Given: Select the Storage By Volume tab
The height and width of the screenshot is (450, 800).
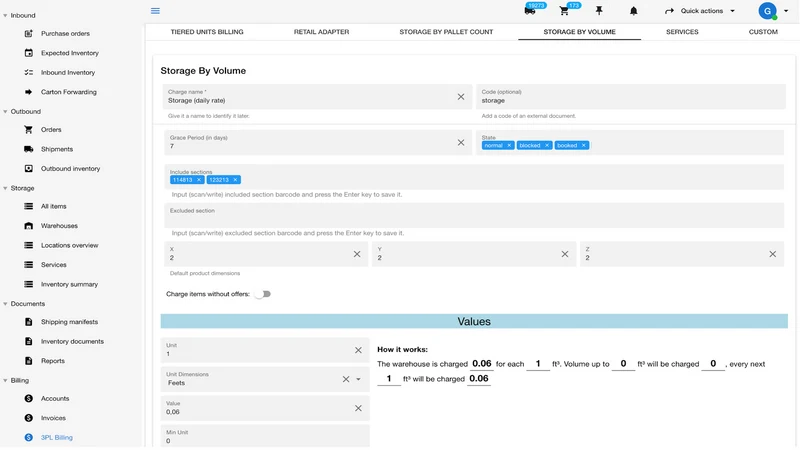Looking at the screenshot, I should 579,32.
